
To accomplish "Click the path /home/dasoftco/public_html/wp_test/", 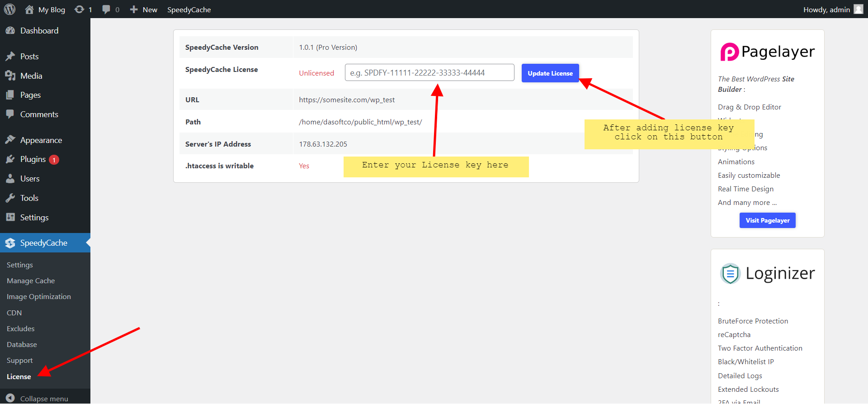I will [360, 122].
